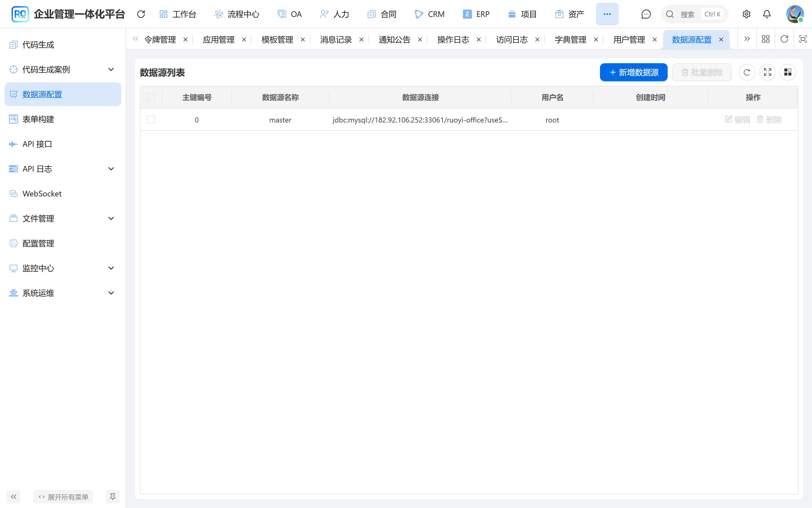Expand the table to fullscreen
812x508 pixels.
pos(767,72)
